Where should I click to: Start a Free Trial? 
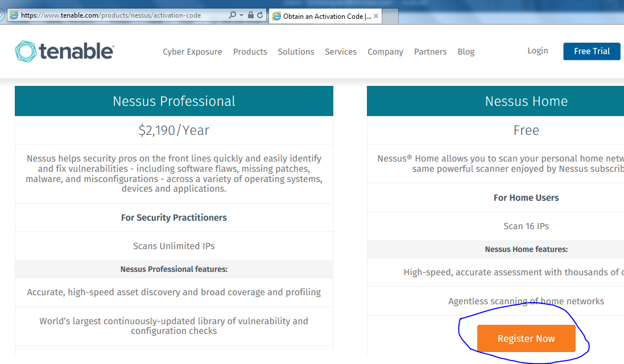pos(592,51)
